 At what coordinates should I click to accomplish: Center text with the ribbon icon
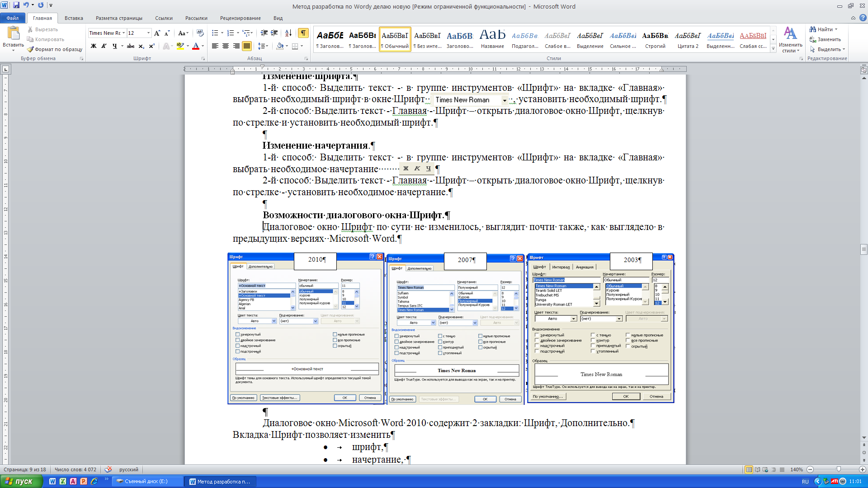click(226, 46)
